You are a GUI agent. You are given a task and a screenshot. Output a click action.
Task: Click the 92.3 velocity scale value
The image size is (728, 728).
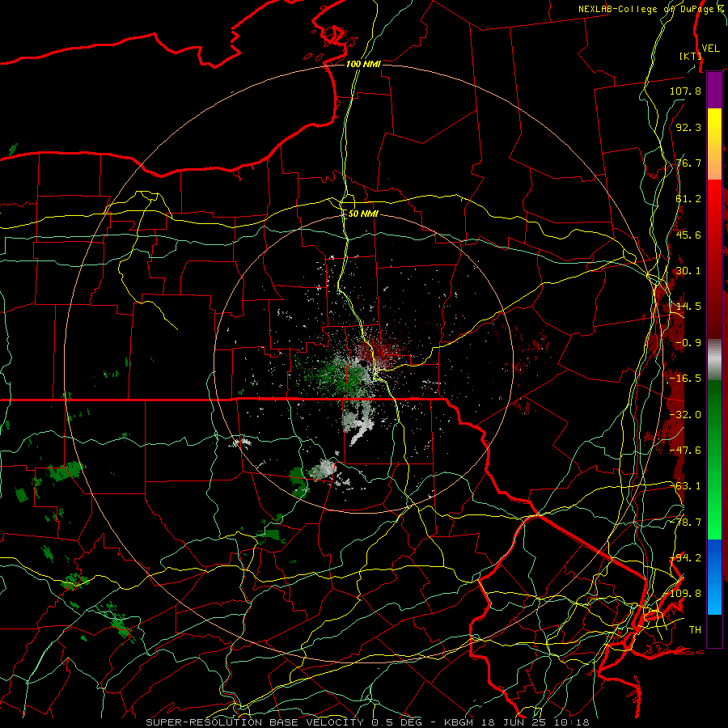pyautogui.click(x=688, y=127)
